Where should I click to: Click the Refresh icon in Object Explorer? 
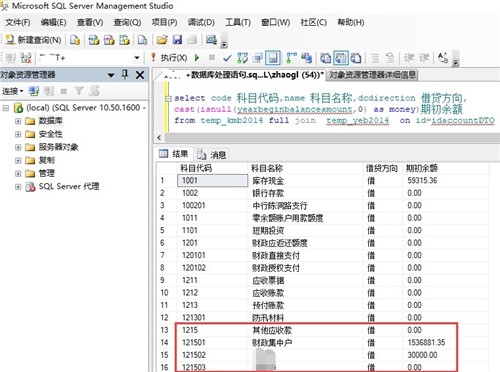tap(94, 91)
